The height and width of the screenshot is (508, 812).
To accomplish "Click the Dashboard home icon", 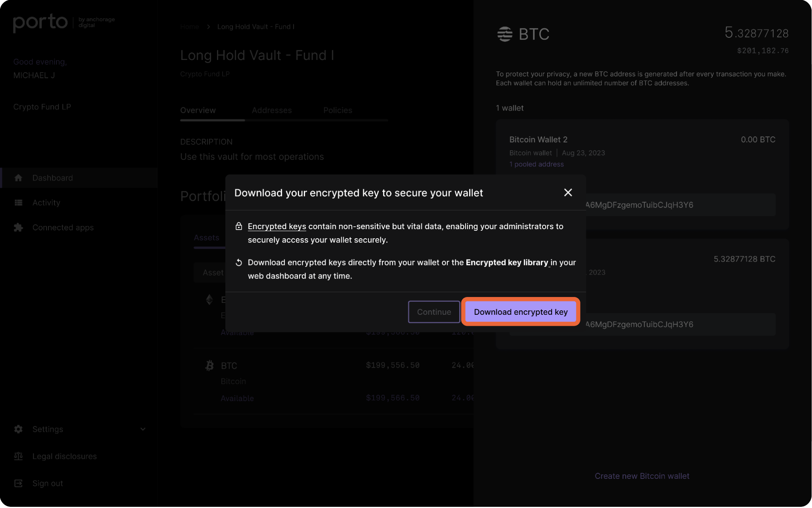I will point(18,178).
